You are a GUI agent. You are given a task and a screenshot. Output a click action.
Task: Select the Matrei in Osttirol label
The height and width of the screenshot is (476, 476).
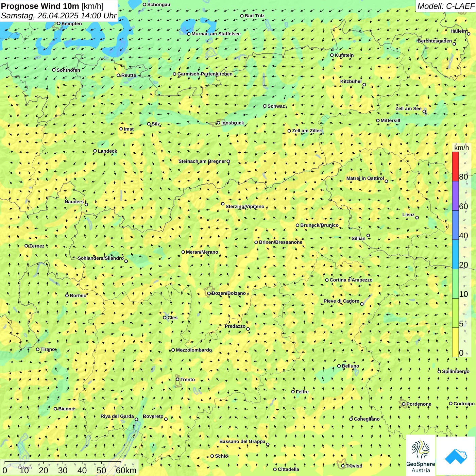(365, 178)
